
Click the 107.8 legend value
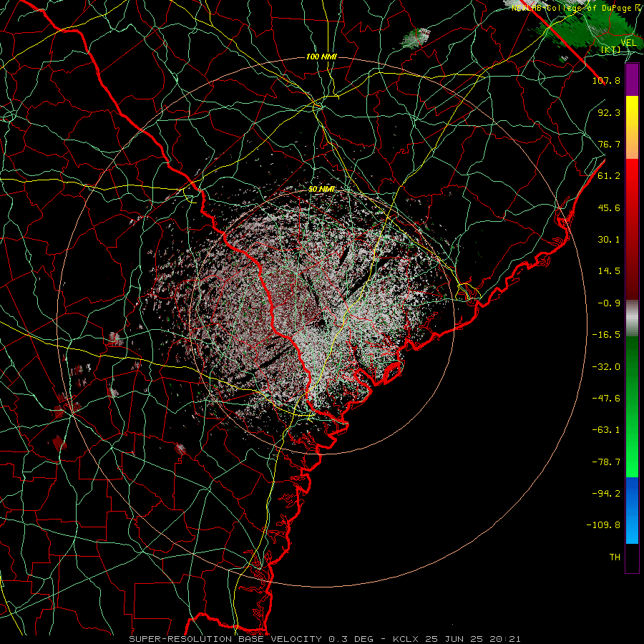click(x=606, y=80)
